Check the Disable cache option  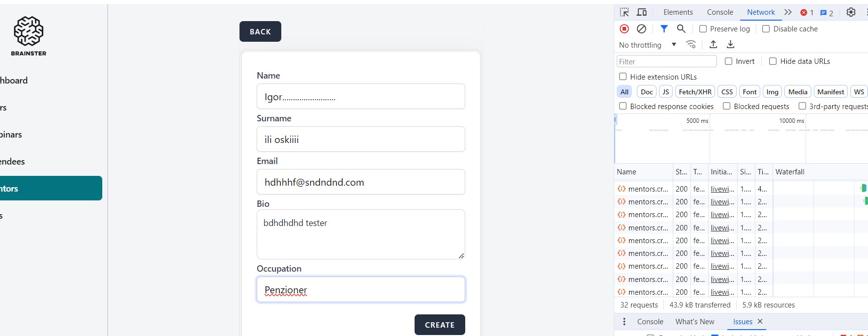[x=766, y=29]
